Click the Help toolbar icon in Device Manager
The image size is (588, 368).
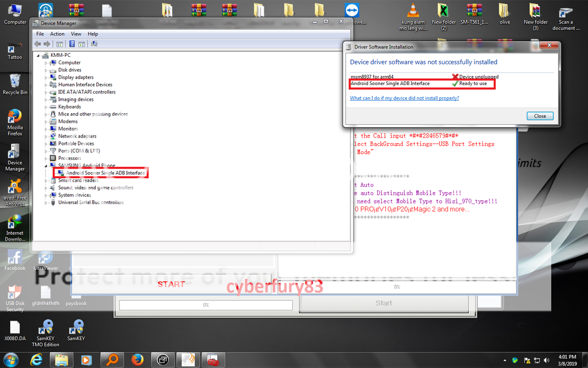[x=72, y=44]
